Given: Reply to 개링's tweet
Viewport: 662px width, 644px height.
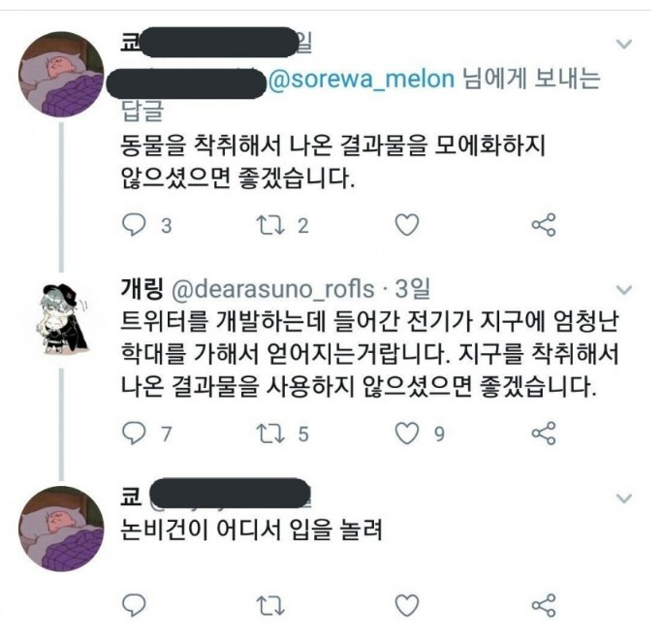Looking at the screenshot, I should click(135, 434).
